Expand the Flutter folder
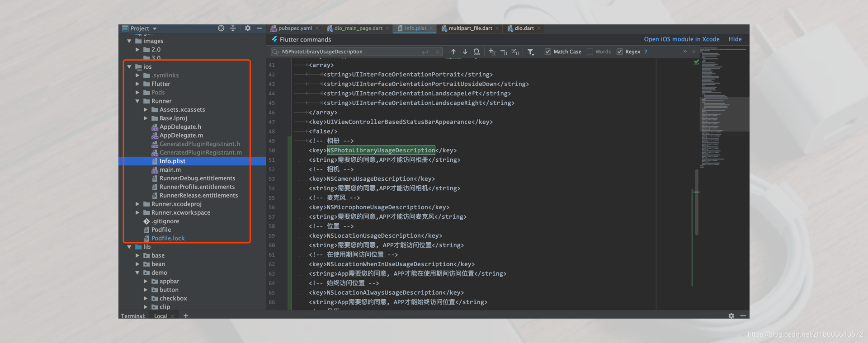This screenshot has width=868, height=343. click(137, 84)
